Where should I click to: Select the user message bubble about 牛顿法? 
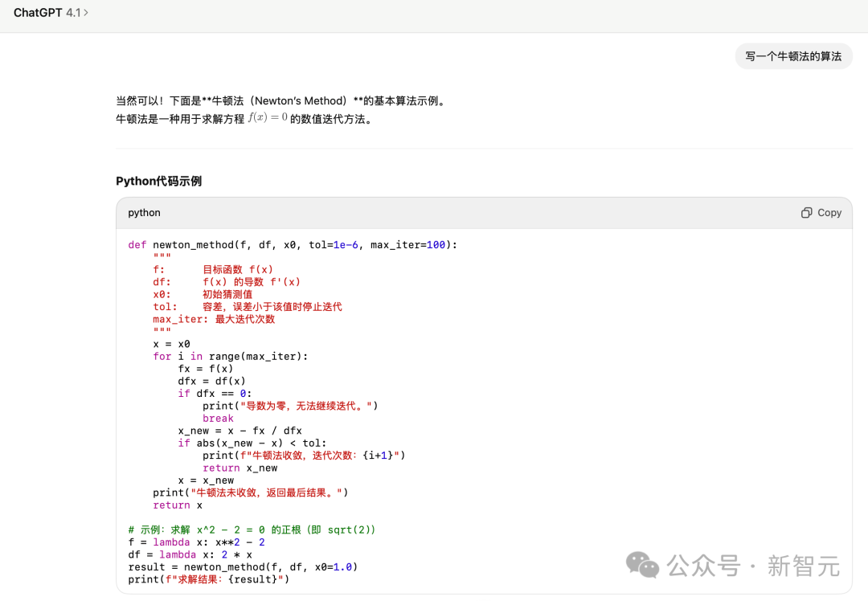pos(793,56)
